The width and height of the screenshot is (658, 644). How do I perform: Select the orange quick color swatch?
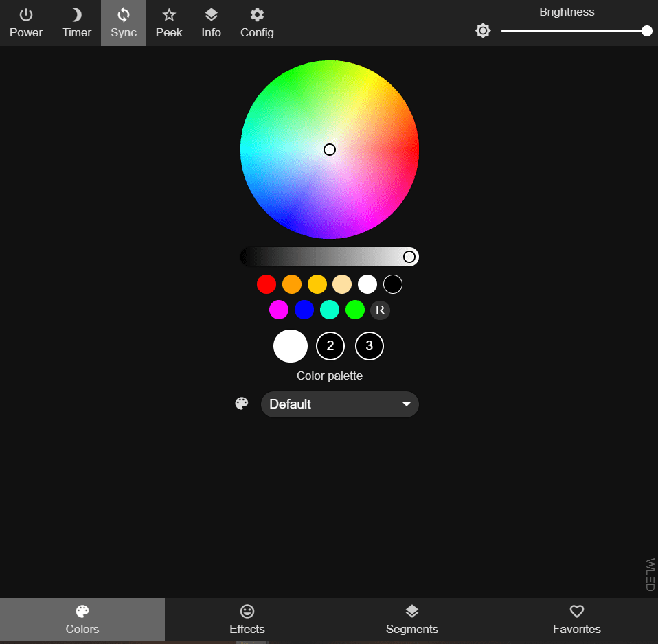point(292,284)
